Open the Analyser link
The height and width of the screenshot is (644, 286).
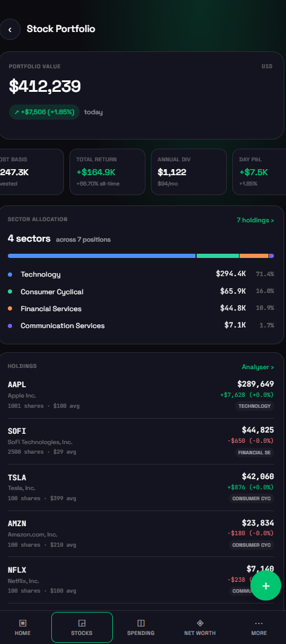click(x=258, y=367)
